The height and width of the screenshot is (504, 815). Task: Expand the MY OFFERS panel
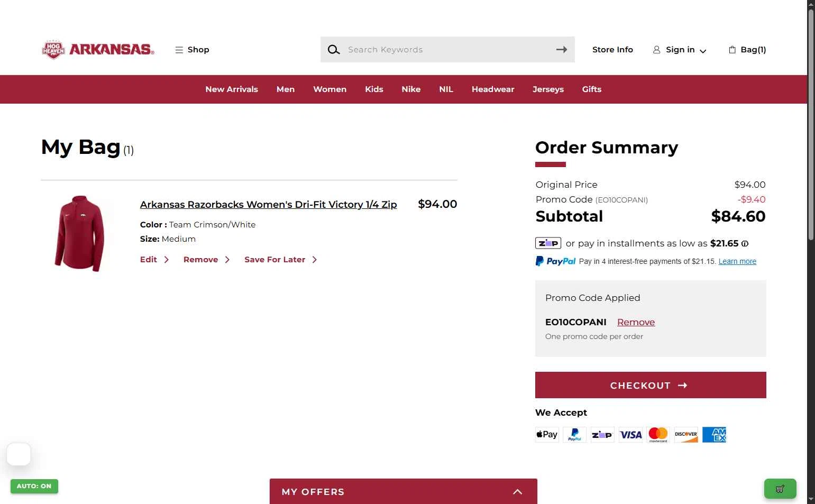[404, 491]
